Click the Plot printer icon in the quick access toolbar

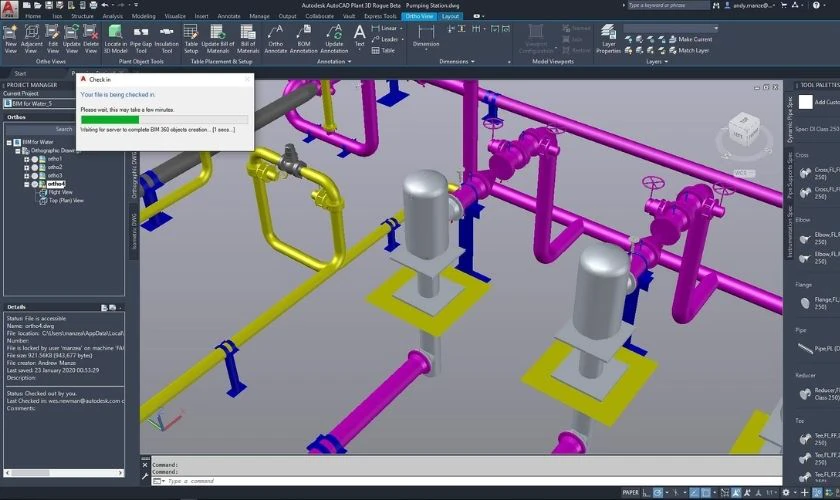click(93, 5)
